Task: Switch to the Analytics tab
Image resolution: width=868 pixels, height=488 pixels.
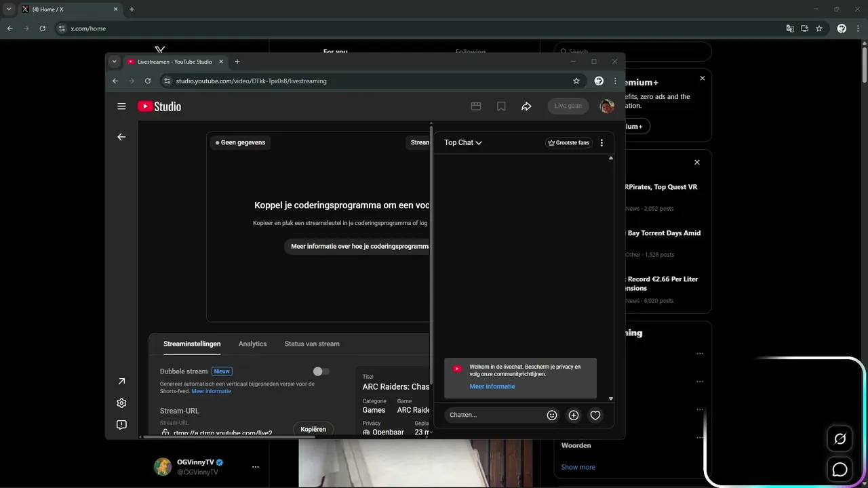Action: point(252,344)
